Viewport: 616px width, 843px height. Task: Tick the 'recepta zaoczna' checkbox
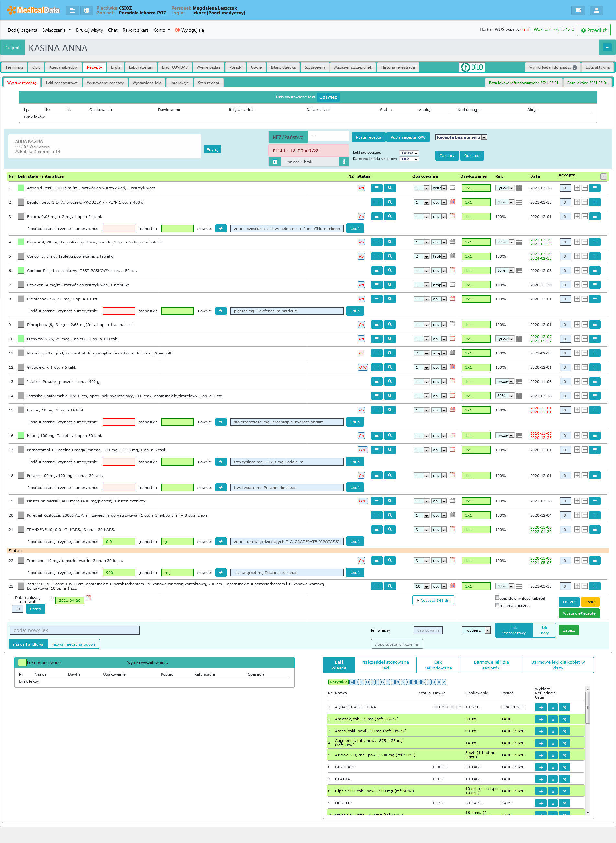(497, 605)
